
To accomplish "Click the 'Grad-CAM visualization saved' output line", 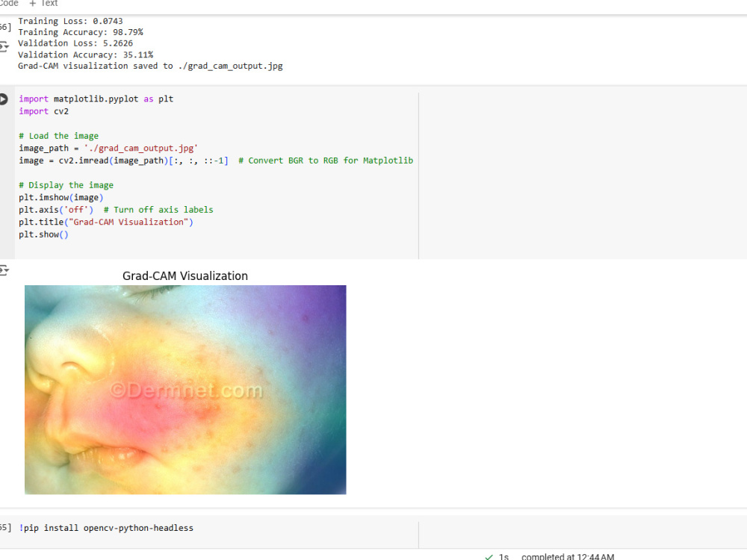I will click(x=150, y=66).
